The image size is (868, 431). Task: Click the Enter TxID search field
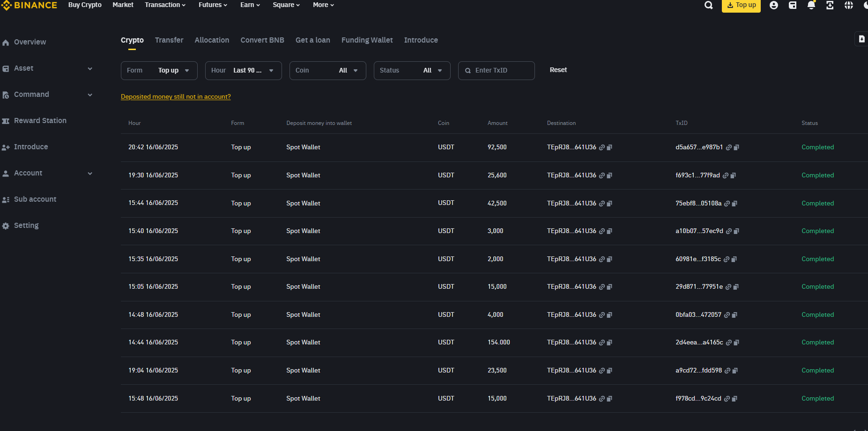(x=497, y=71)
